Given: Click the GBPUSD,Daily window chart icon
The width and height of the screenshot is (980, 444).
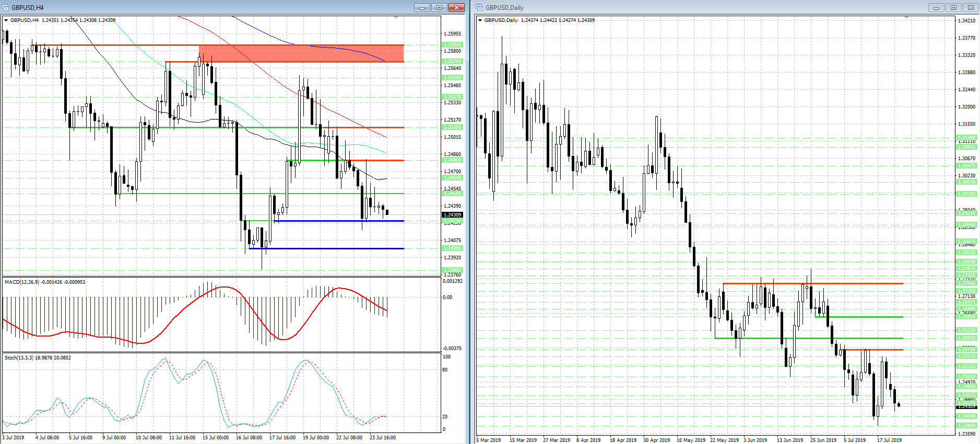Looking at the screenshot, I should click(480, 7).
